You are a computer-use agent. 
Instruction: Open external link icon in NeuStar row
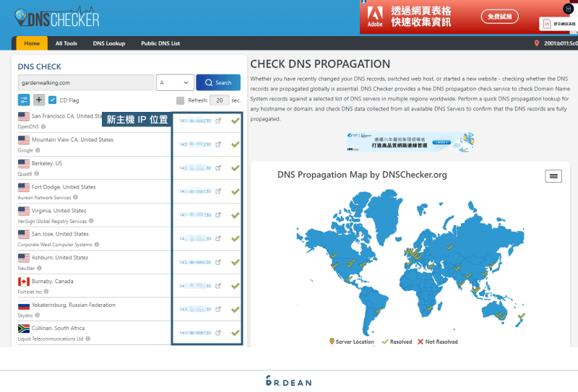click(218, 262)
